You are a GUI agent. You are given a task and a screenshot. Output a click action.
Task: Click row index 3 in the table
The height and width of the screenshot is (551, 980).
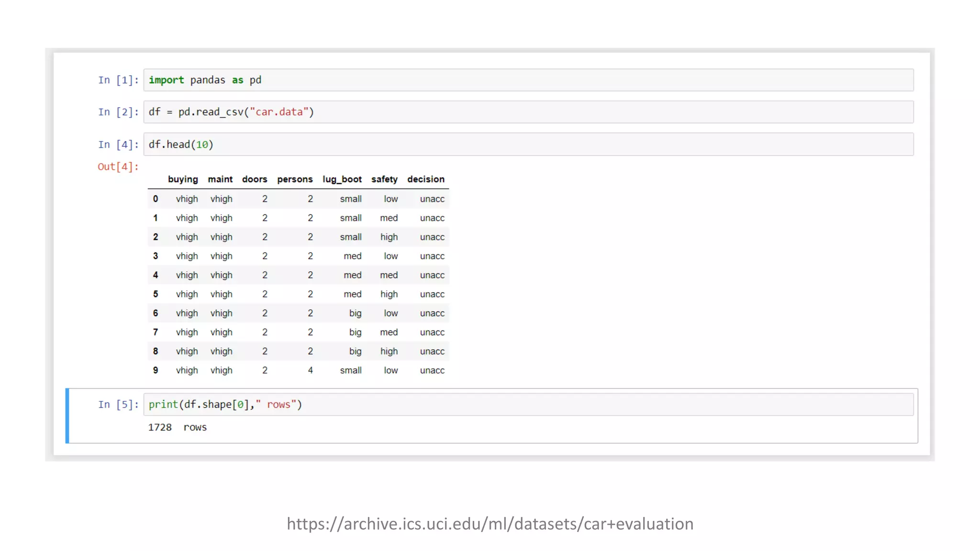[x=156, y=256]
